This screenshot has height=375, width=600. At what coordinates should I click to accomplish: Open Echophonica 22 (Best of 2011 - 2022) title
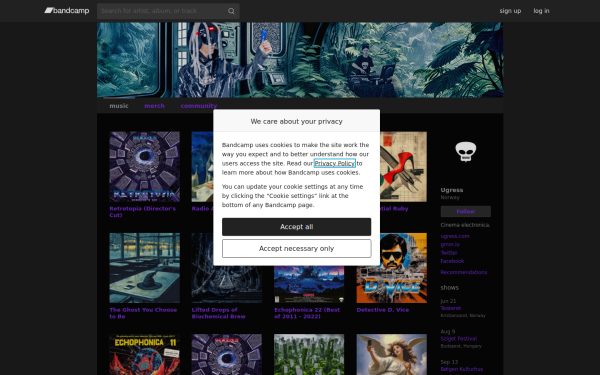point(307,313)
